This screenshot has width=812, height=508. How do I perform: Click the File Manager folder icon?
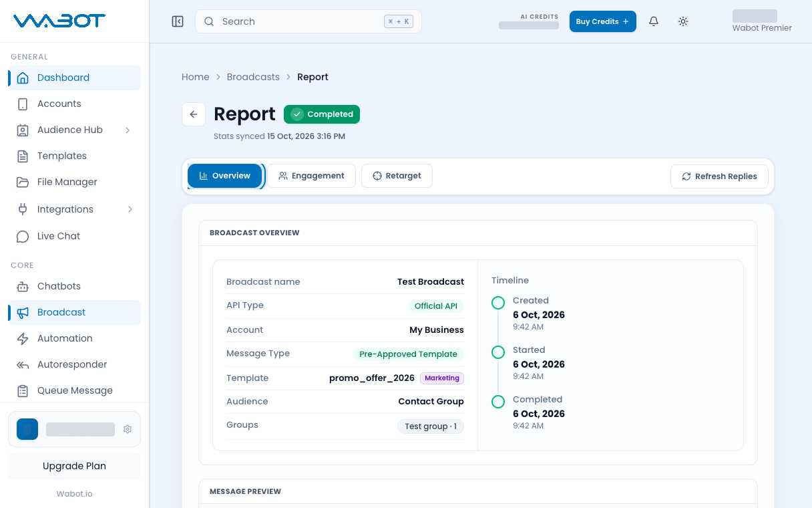(x=23, y=182)
